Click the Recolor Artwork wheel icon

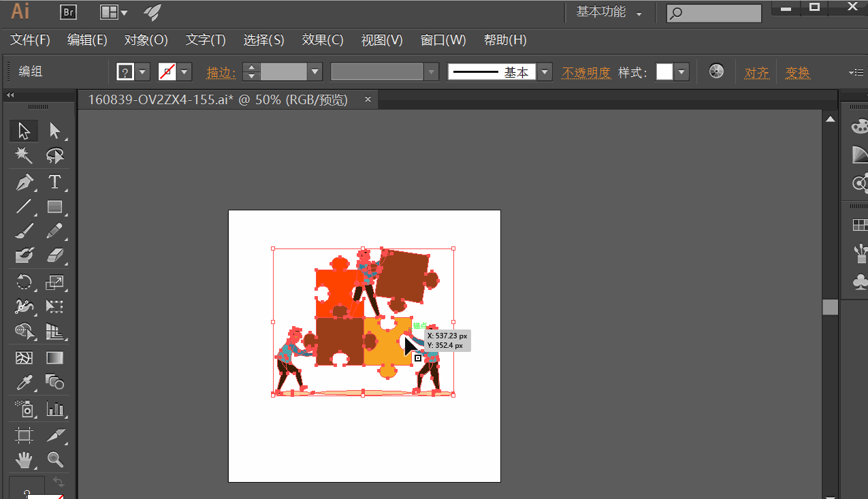716,71
